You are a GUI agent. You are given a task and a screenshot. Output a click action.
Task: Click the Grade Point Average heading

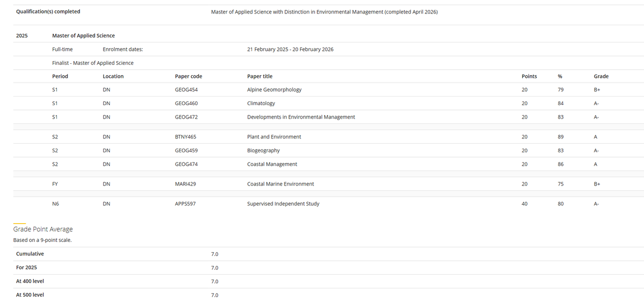(43, 230)
